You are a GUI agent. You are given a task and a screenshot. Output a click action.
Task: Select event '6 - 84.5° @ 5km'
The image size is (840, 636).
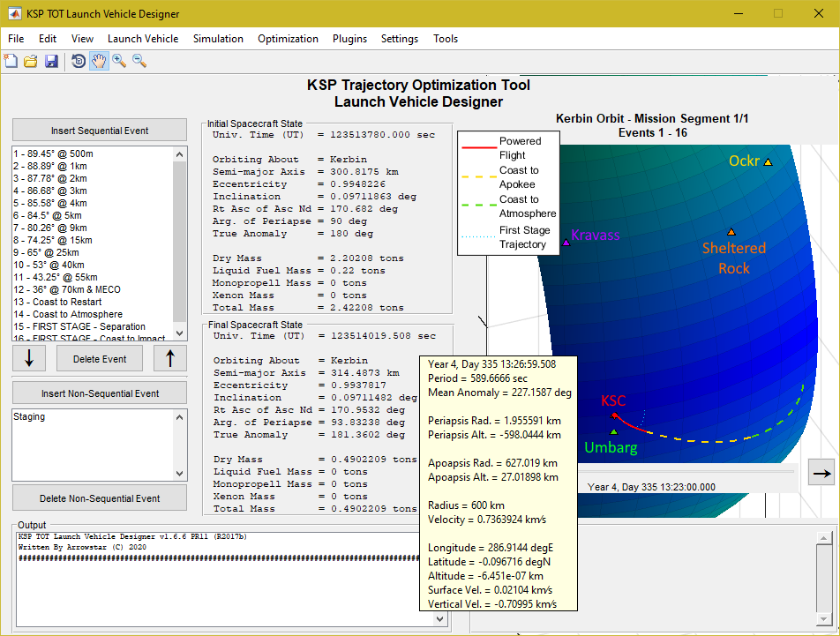[93, 215]
